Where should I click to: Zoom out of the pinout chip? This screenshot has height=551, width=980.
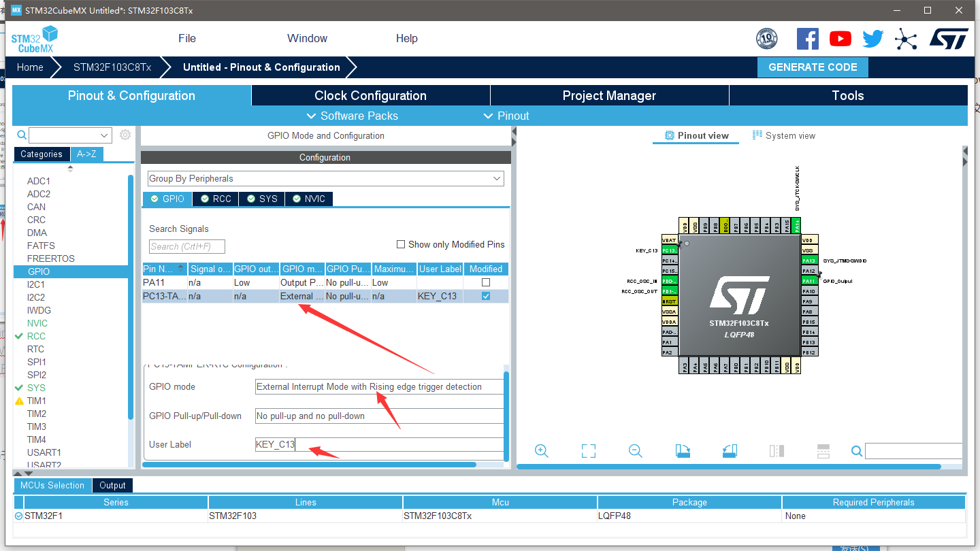tap(636, 451)
